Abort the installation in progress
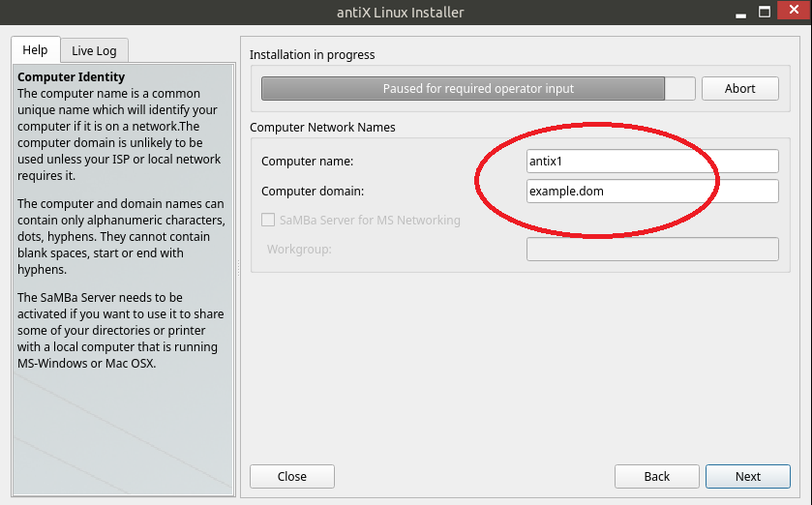 point(739,88)
